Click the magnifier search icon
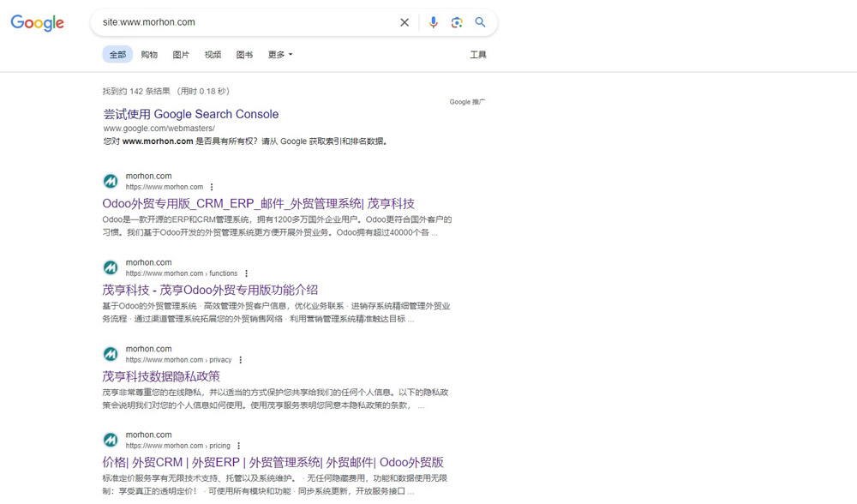Viewport: 857px width, 504px height. tap(480, 22)
